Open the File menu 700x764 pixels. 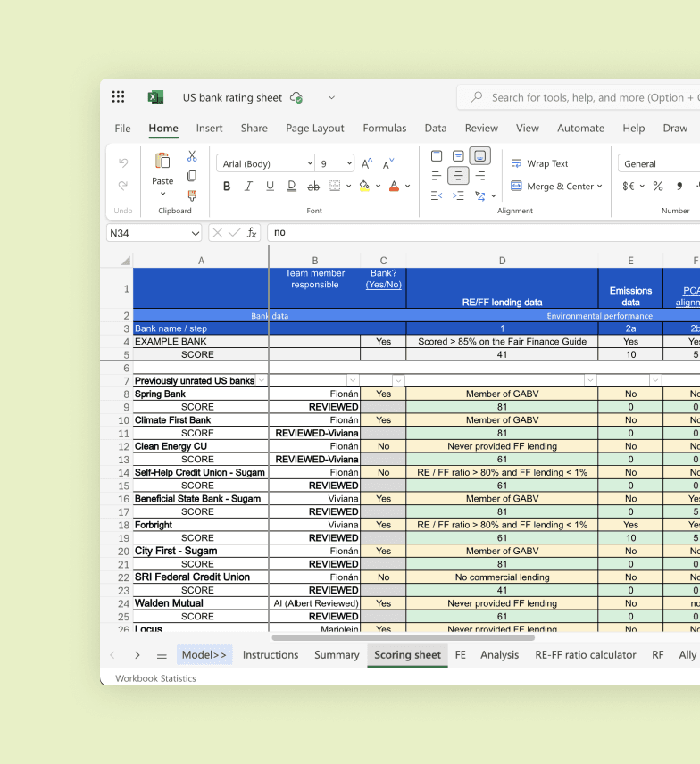[123, 129]
